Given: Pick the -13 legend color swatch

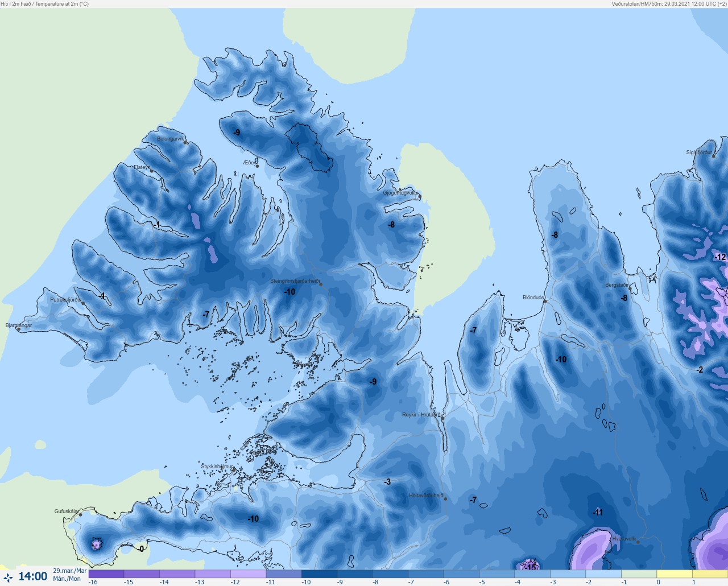Looking at the screenshot, I should click(x=213, y=574).
